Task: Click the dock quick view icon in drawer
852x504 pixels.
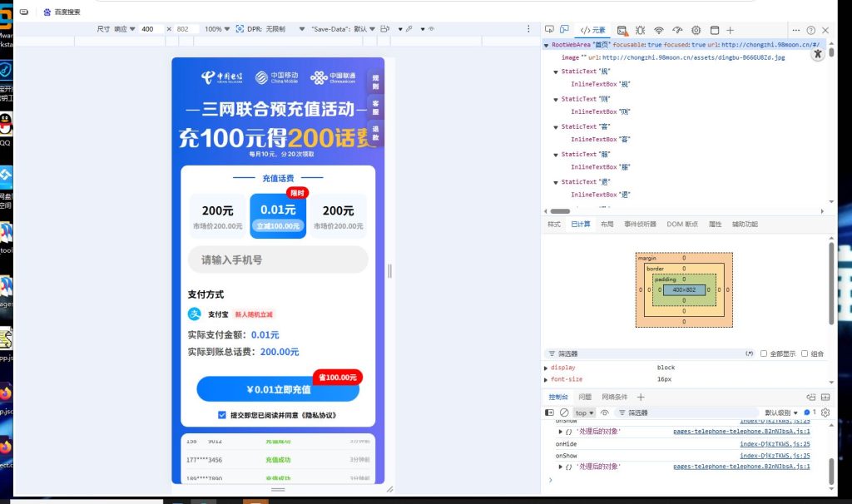Action: [x=810, y=397]
